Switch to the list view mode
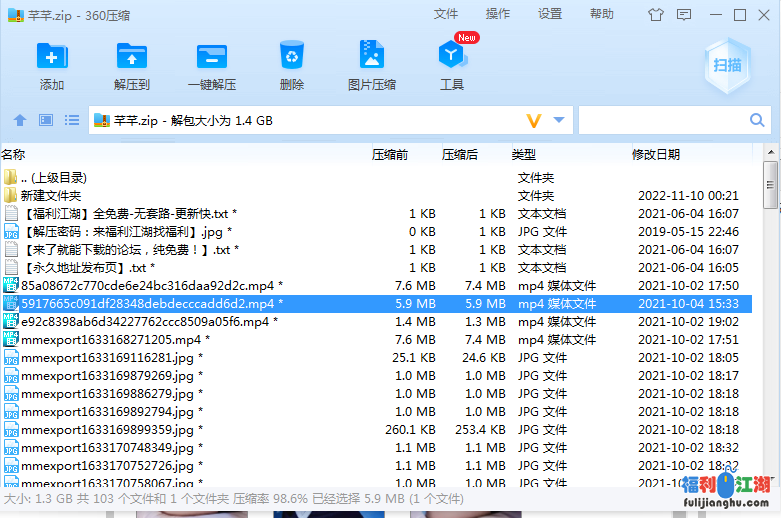 (x=72, y=120)
